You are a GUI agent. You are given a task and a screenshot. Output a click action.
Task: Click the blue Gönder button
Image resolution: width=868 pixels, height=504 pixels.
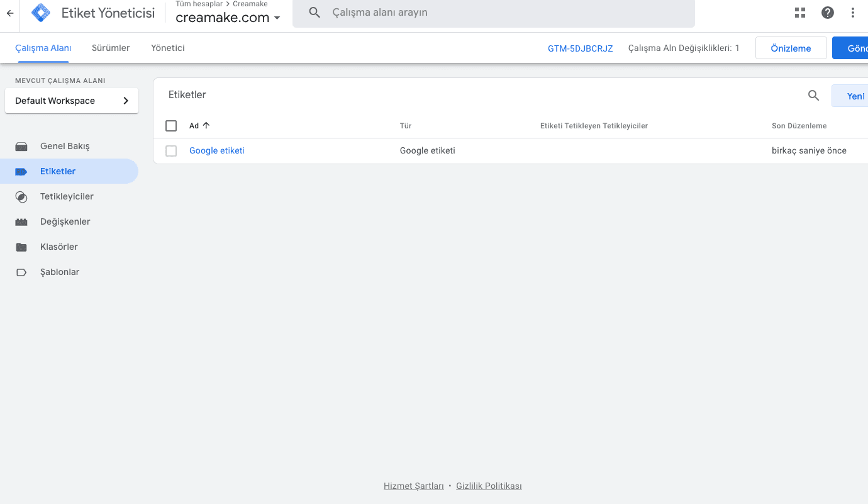pos(850,48)
